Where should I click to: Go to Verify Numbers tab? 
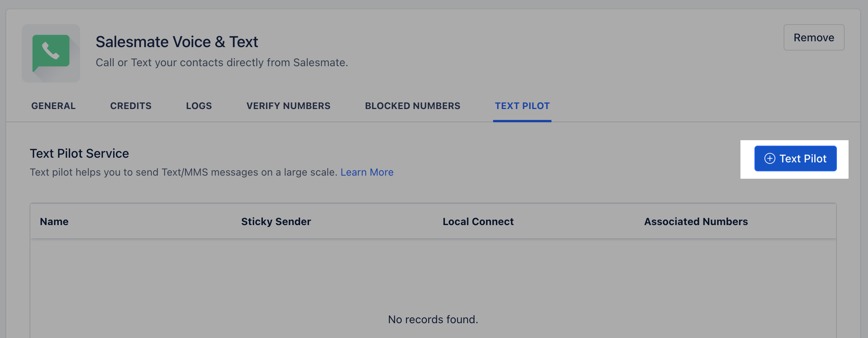point(288,106)
